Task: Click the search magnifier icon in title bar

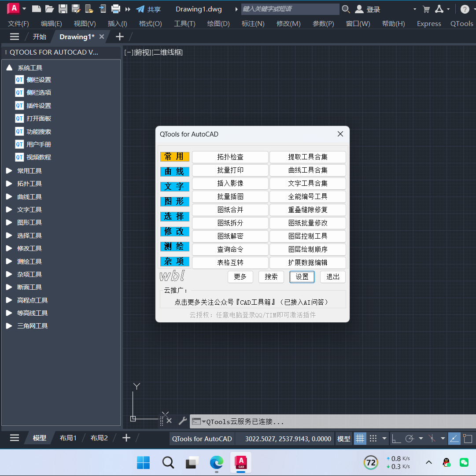Action: (x=346, y=9)
